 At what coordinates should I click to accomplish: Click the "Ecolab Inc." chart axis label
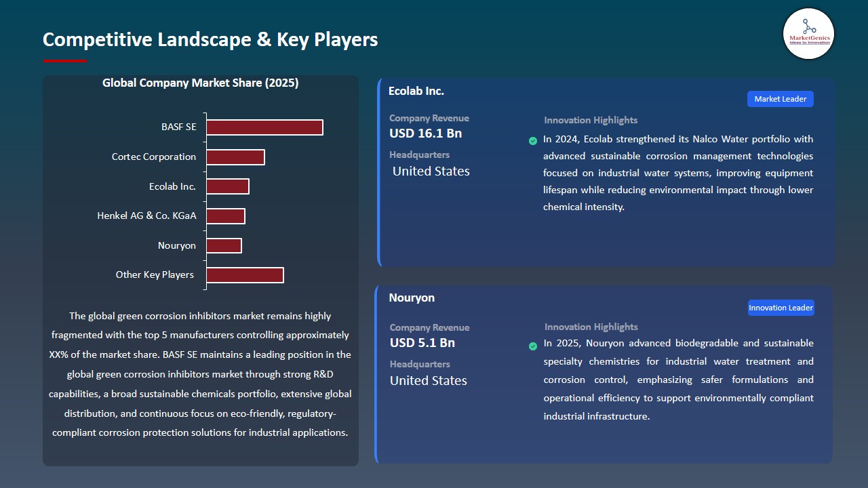pos(173,186)
